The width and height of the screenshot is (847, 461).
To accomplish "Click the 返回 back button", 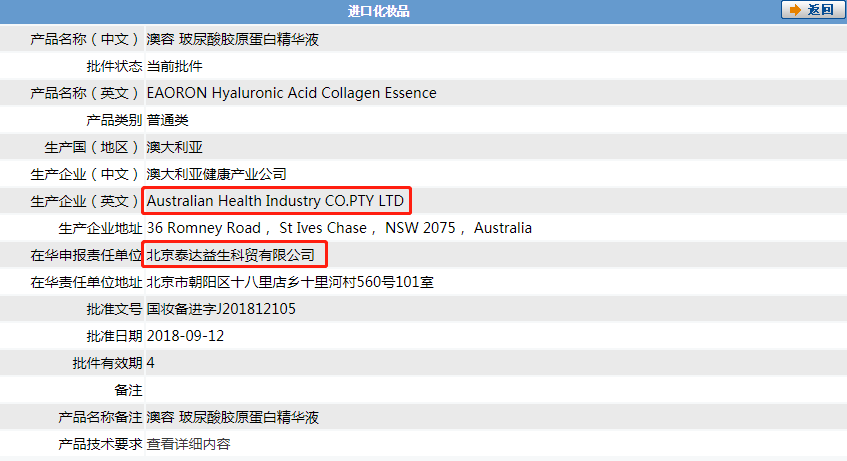I will [812, 10].
